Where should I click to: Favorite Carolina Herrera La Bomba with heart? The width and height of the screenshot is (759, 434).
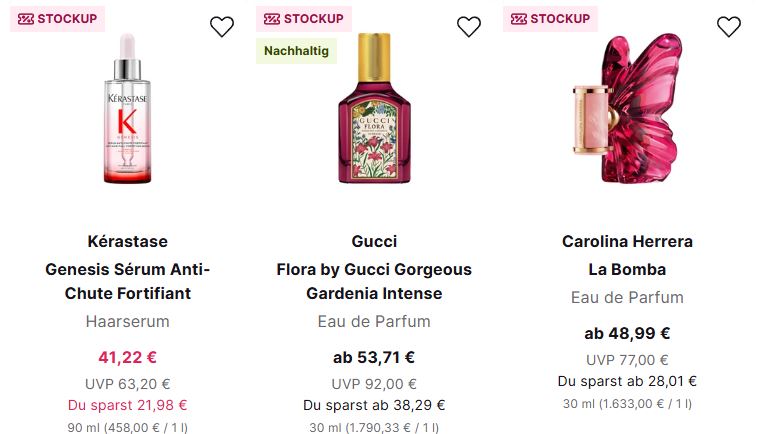click(x=729, y=28)
